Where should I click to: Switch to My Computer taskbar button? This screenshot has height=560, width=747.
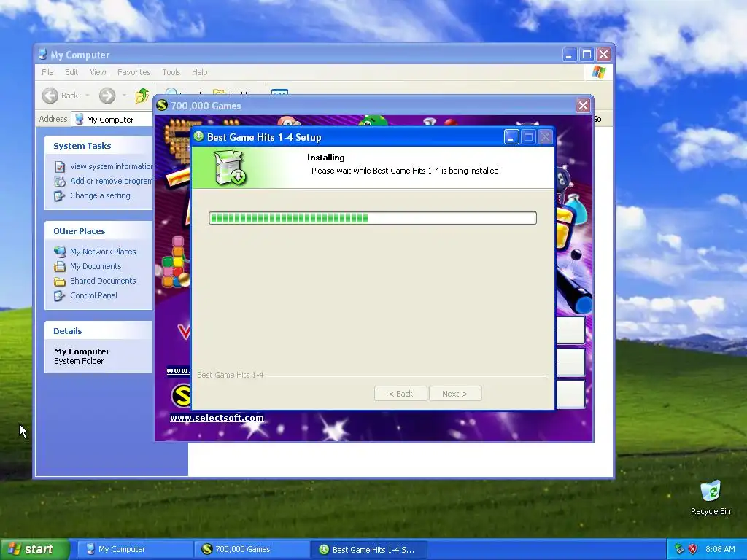[135, 550]
